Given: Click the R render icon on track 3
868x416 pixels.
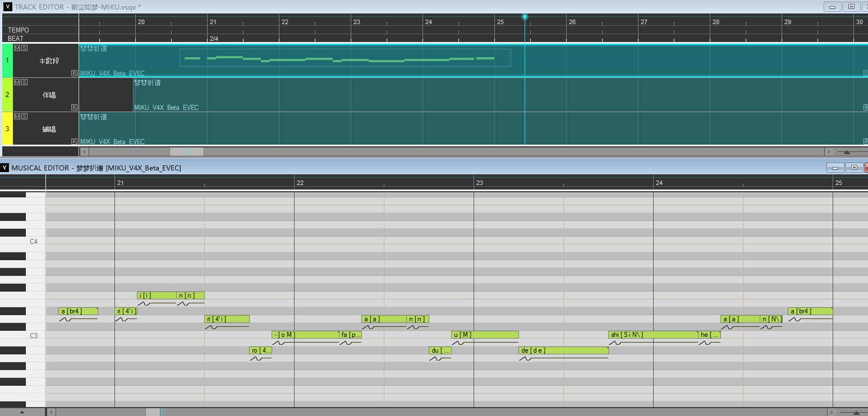Looking at the screenshot, I should [x=74, y=141].
